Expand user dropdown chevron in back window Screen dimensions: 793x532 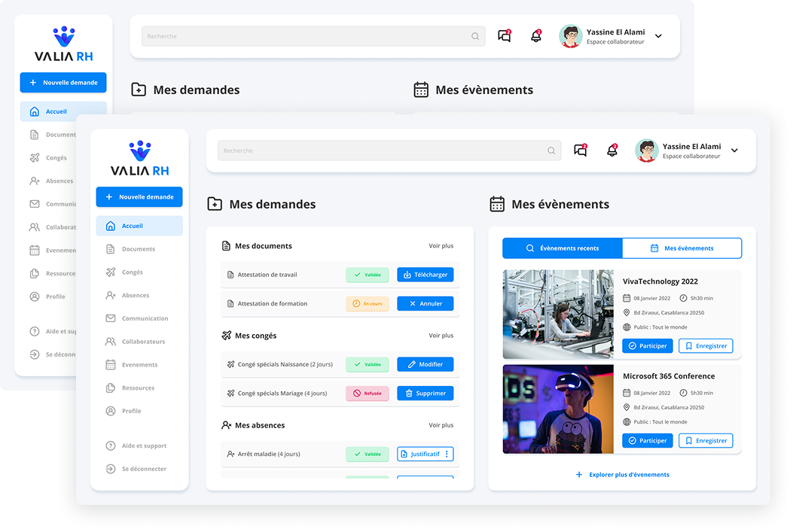[x=658, y=36]
